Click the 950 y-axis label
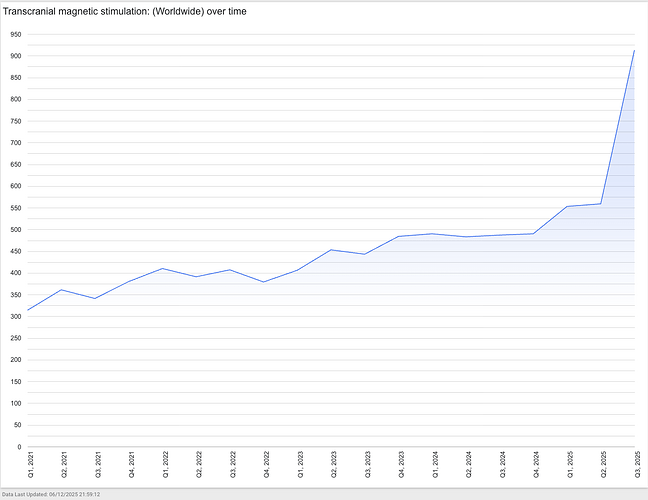This screenshot has width=648, height=500. (15, 34)
